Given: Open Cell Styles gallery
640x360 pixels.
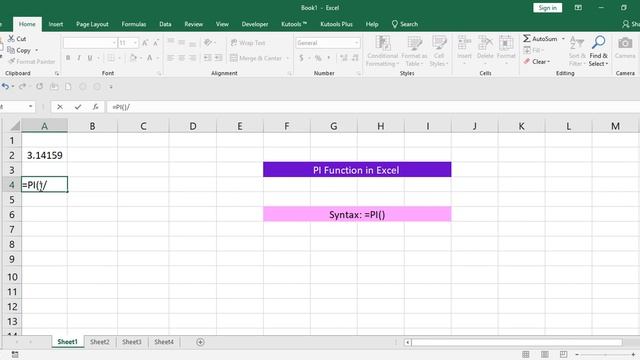Looking at the screenshot, I should (439, 51).
